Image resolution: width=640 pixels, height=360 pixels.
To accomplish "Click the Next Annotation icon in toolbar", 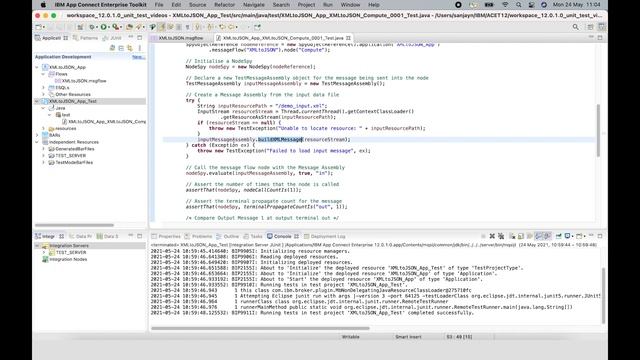I will 198,27.
